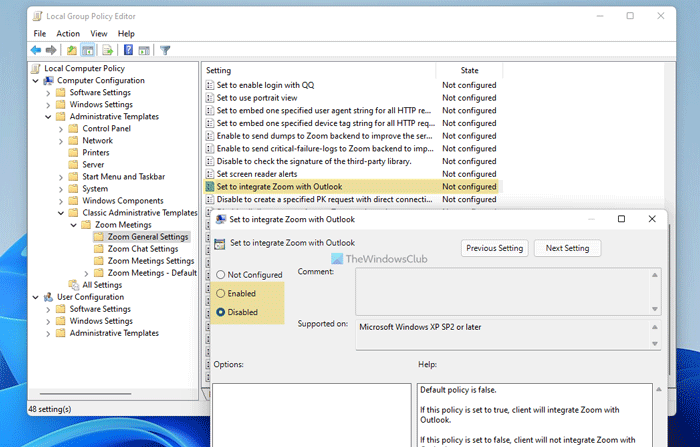Toggle the Show/Hide Console Tree icon
Viewport: 700px width, 447px height.
88,50
